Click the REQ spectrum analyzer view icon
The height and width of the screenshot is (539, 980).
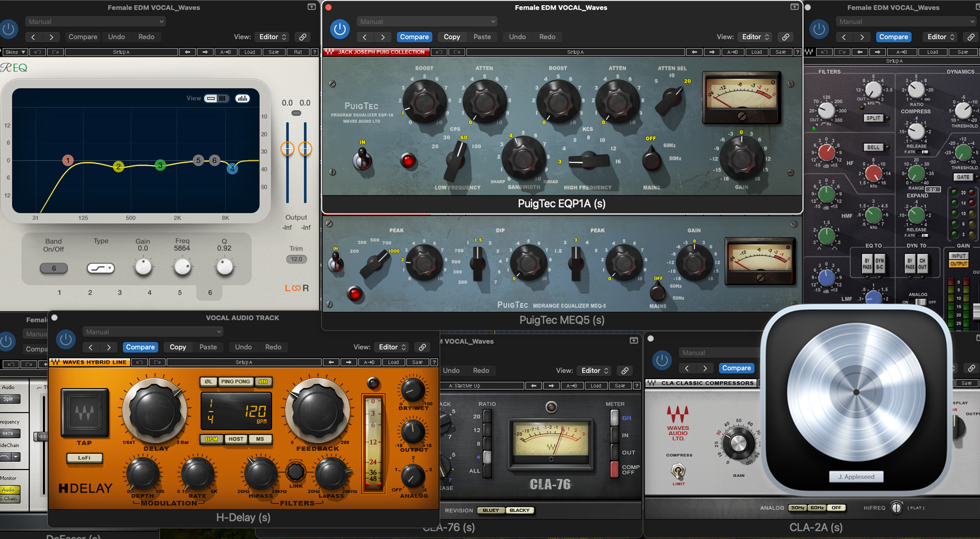(243, 99)
